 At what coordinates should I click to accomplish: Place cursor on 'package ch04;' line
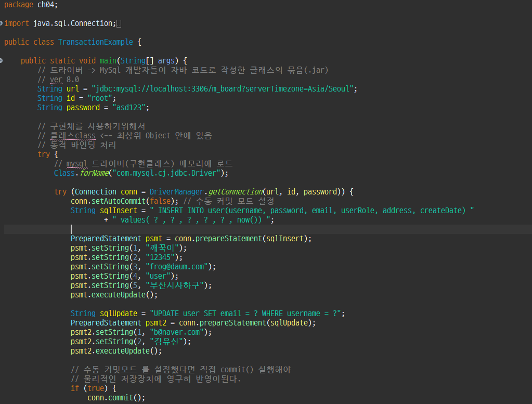pos(31,5)
